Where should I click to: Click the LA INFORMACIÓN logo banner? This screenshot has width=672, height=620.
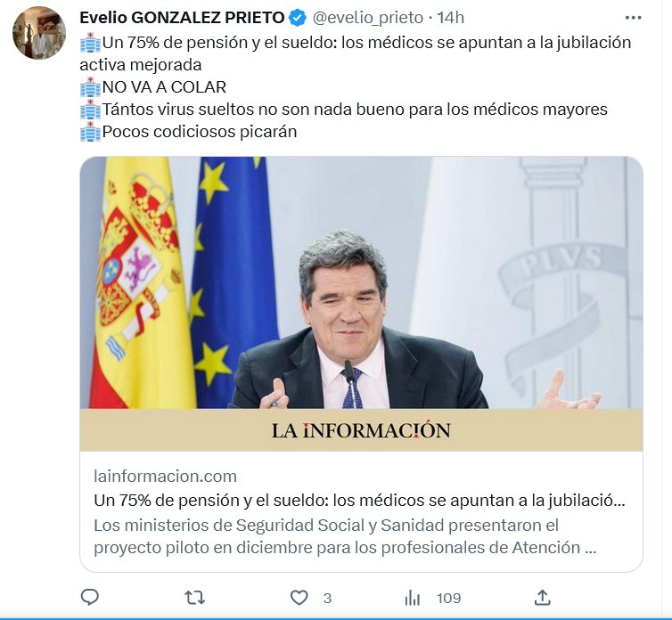(x=361, y=430)
